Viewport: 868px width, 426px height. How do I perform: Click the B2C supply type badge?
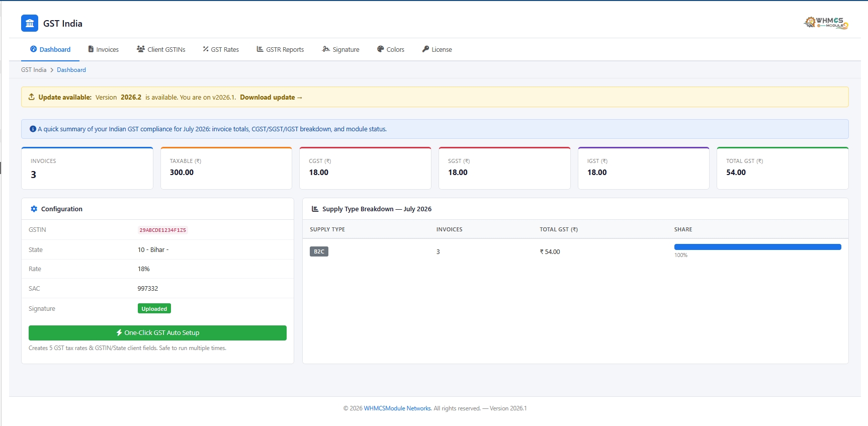[319, 251]
